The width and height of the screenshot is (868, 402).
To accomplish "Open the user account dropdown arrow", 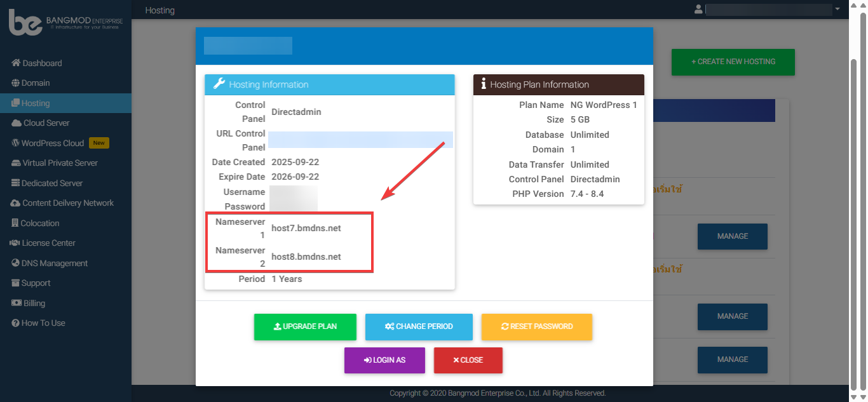I will (x=837, y=10).
